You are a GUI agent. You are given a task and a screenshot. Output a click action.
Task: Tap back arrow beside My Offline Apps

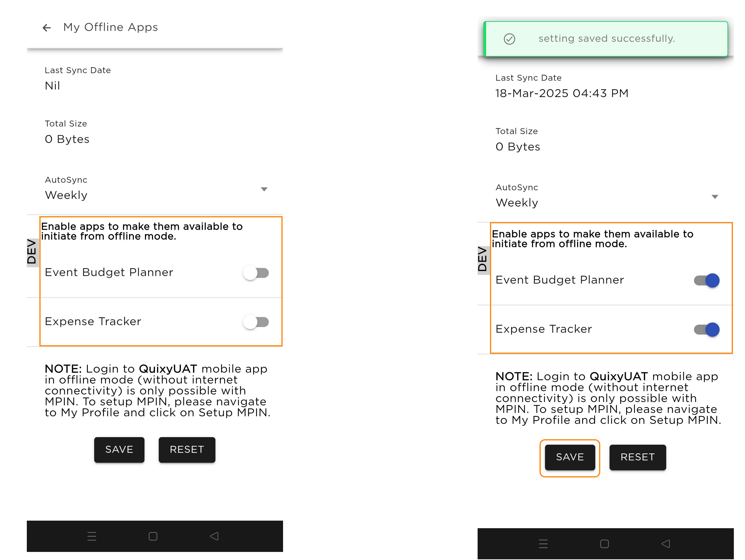(x=47, y=28)
